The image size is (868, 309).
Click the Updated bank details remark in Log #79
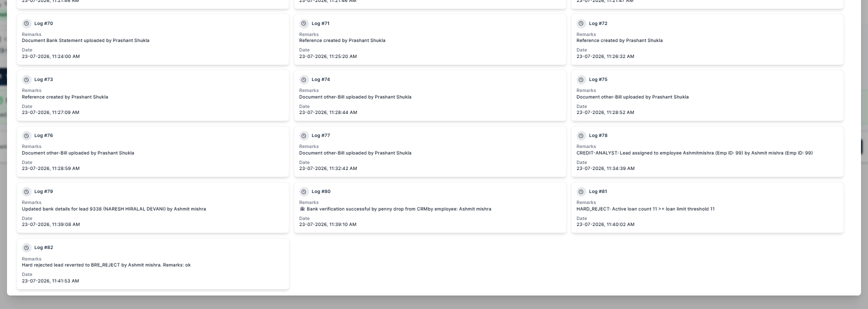tap(114, 209)
